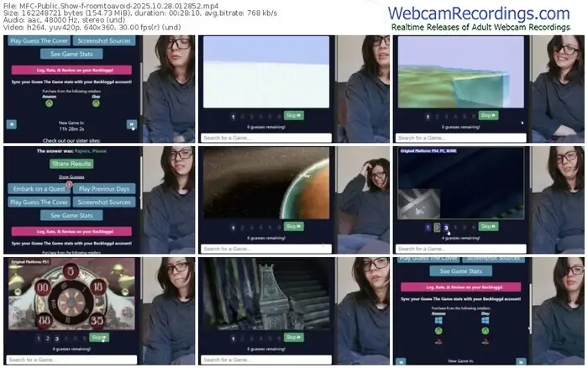588x368 pixels.
Task: Click the Windows icon under Amazon in bottom-right thumbnail
Action: tap(438, 319)
